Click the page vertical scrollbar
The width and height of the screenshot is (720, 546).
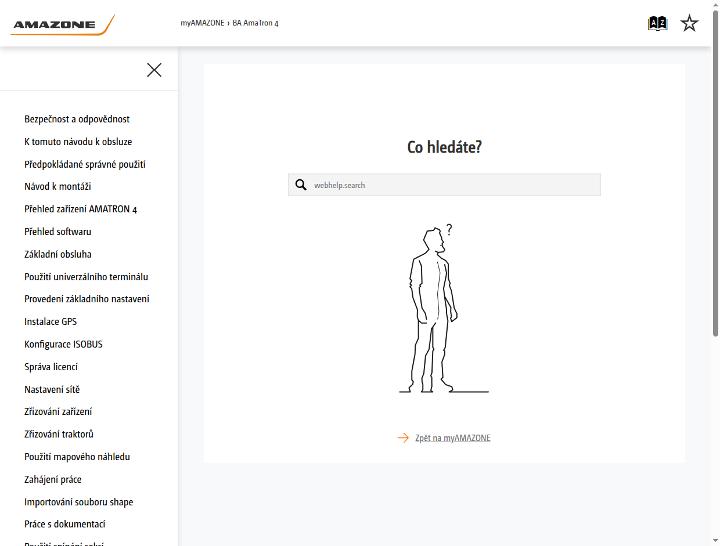coord(715,174)
